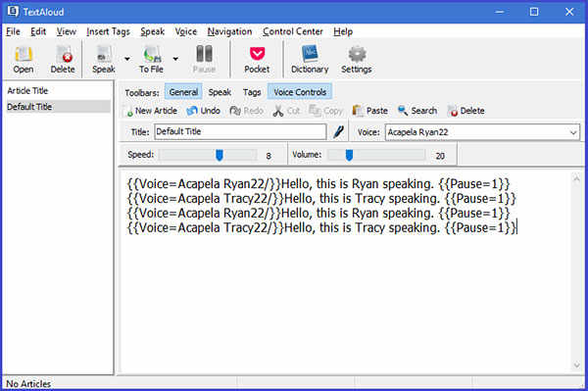The image size is (588, 391).
Task: Open Pocket via its red icon
Action: pyautogui.click(x=257, y=54)
